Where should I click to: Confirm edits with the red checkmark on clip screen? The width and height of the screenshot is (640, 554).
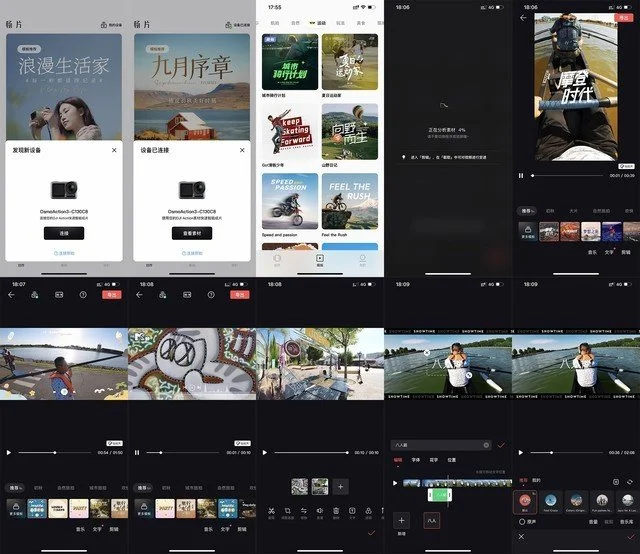pyautogui.click(x=371, y=533)
